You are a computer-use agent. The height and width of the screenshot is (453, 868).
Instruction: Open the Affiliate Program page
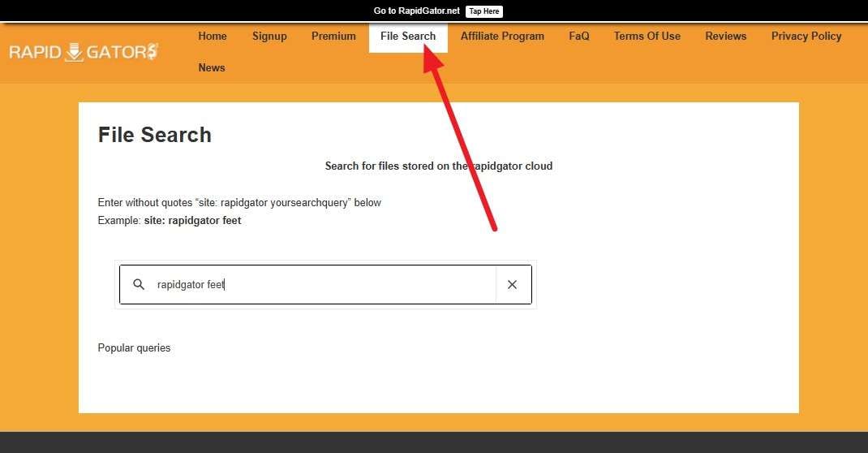[503, 36]
